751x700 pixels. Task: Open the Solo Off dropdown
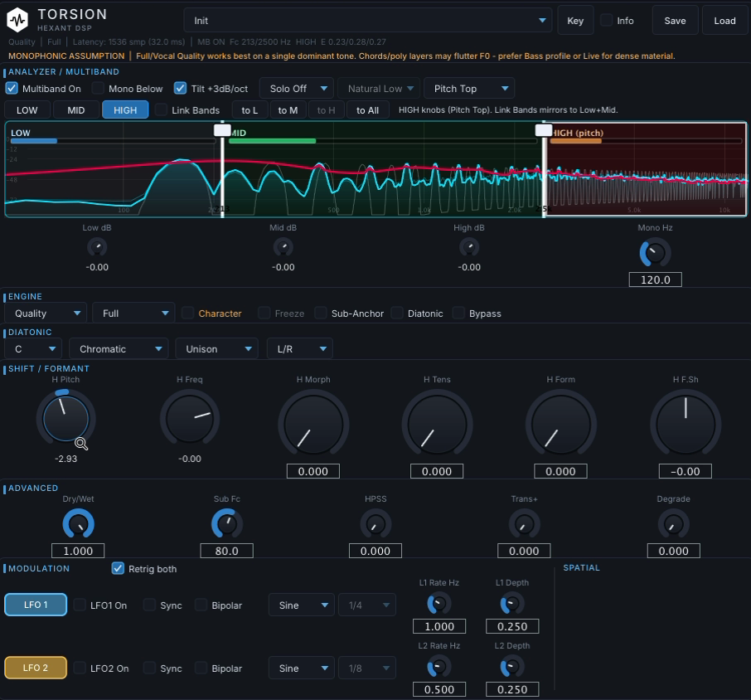click(x=297, y=89)
